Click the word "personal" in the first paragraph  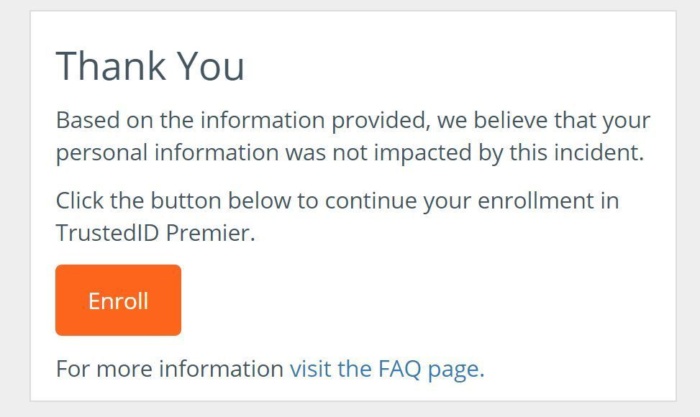102,154
